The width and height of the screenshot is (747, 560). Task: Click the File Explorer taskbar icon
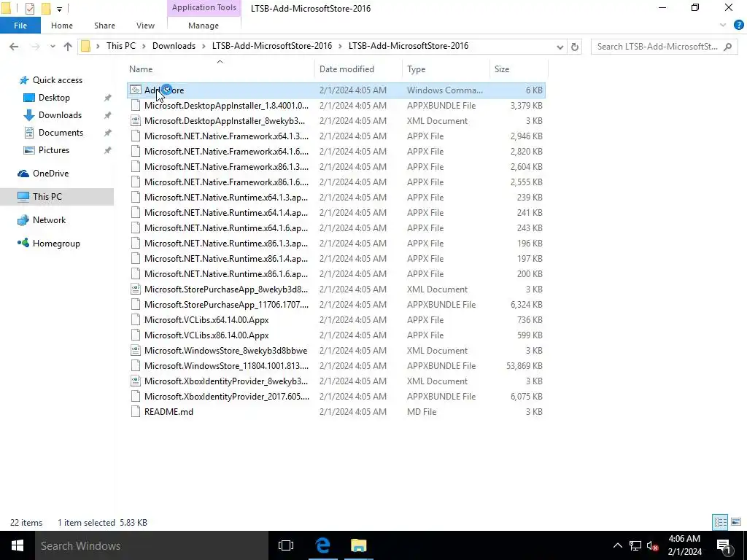(x=358, y=545)
